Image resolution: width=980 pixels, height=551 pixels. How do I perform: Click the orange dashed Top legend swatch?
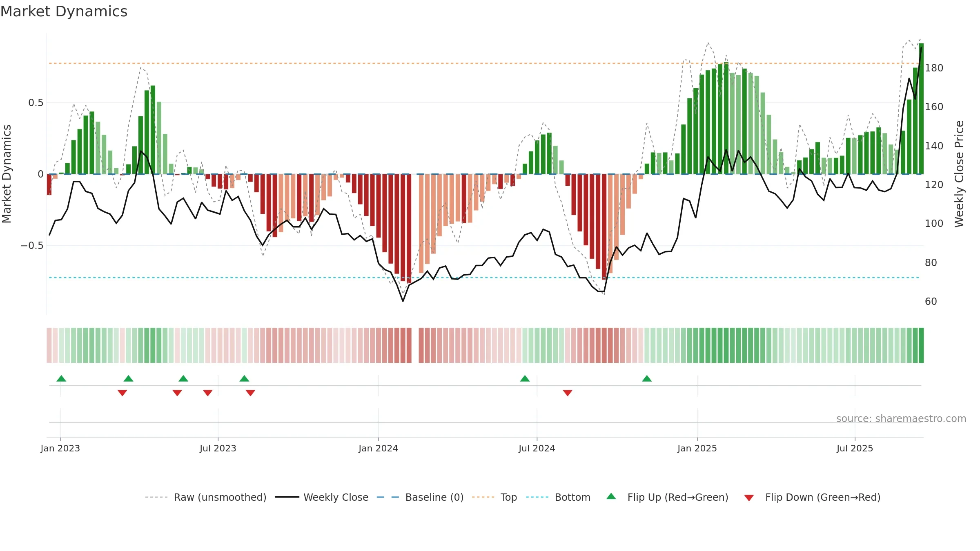[483, 497]
